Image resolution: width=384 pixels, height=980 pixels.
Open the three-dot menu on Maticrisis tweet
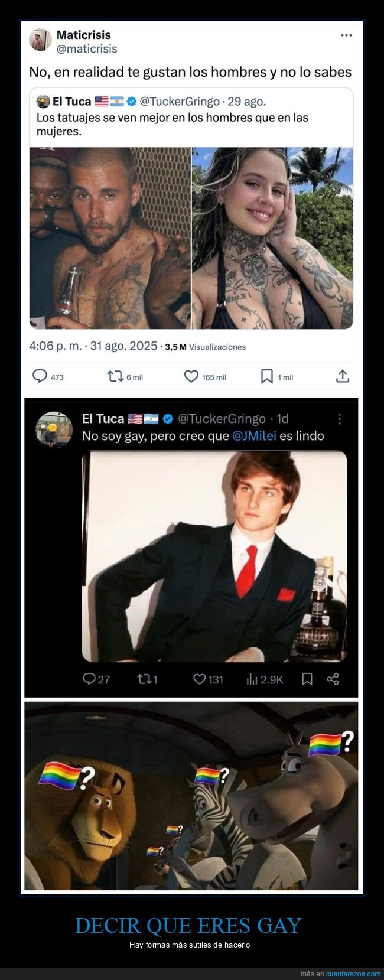pyautogui.click(x=346, y=34)
